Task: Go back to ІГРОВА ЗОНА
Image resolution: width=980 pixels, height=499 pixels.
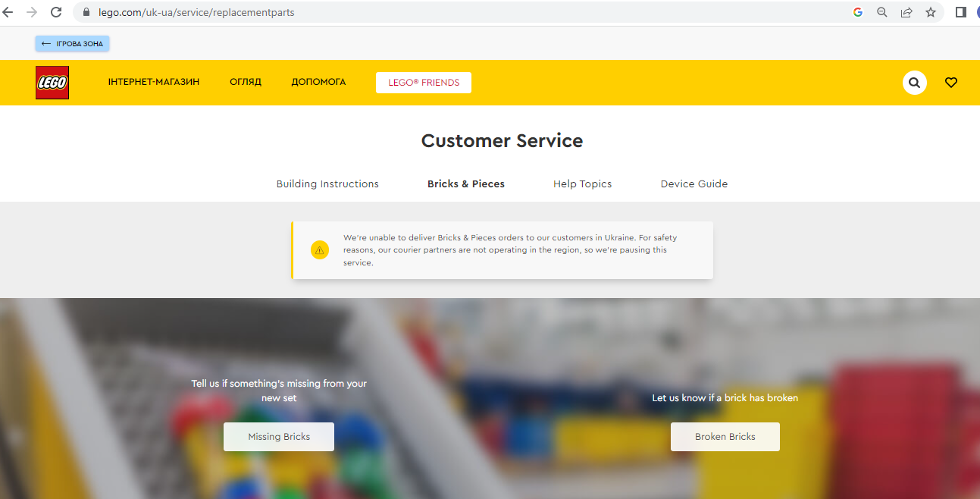Action: tap(73, 44)
